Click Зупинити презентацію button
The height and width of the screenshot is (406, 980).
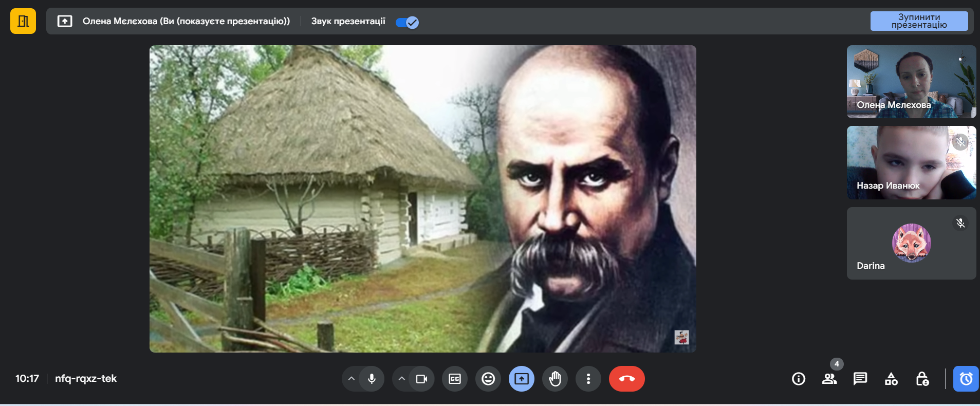[918, 21]
